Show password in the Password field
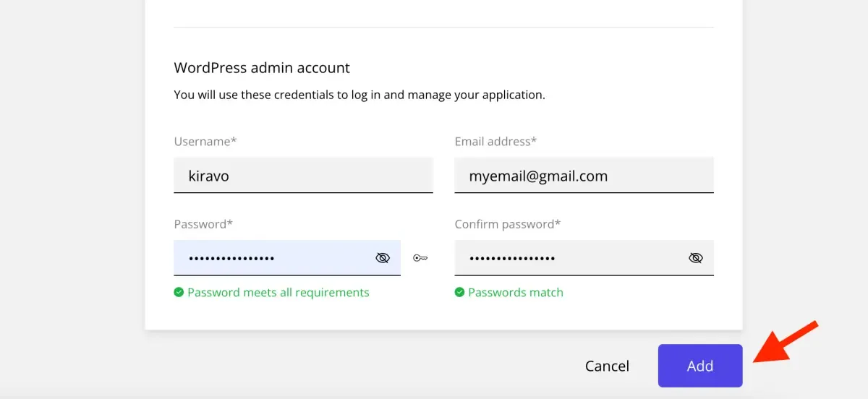 coord(383,258)
